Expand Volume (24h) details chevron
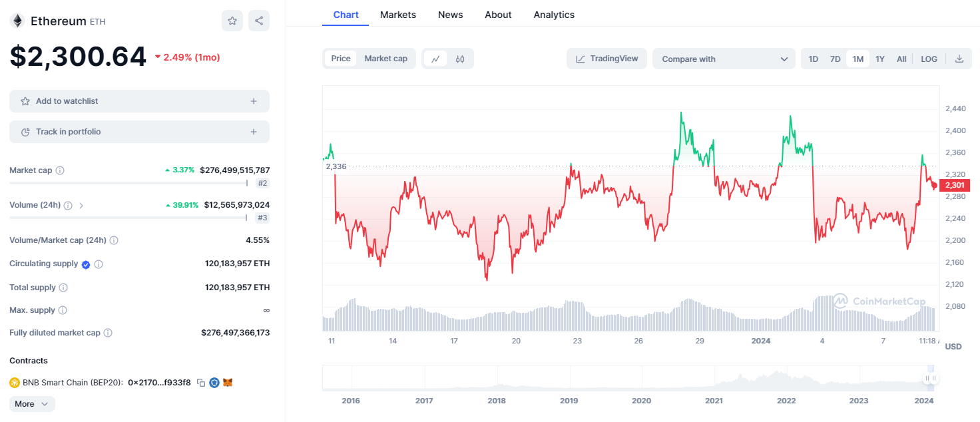 [x=81, y=205]
